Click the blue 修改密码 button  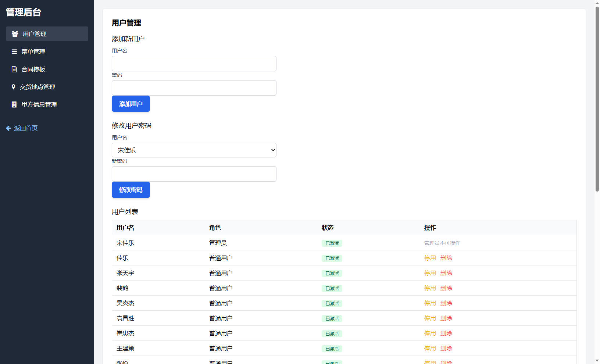131,190
